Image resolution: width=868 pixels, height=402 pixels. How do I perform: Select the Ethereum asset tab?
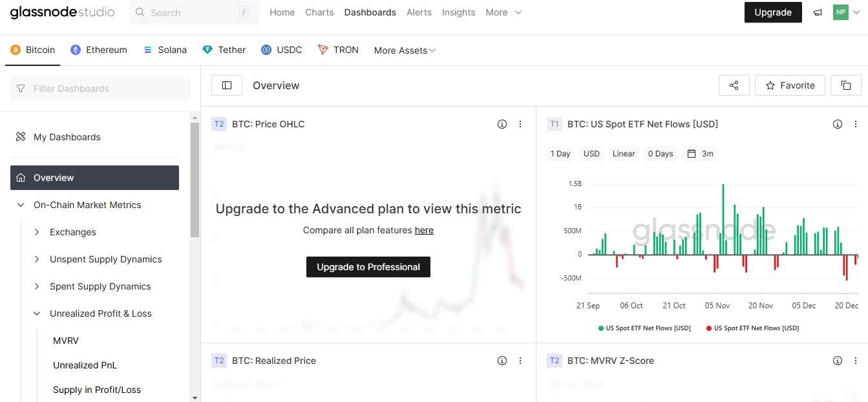coord(99,50)
